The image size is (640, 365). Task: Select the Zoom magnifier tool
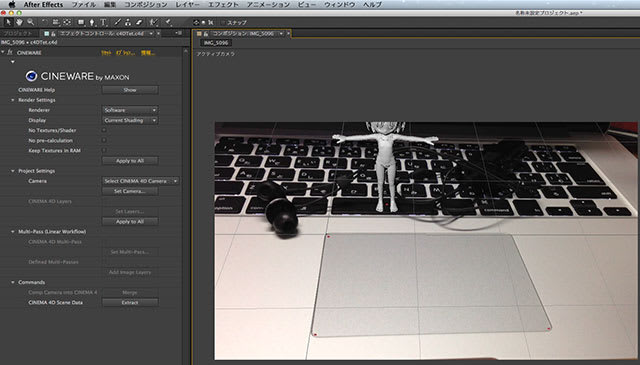point(31,22)
